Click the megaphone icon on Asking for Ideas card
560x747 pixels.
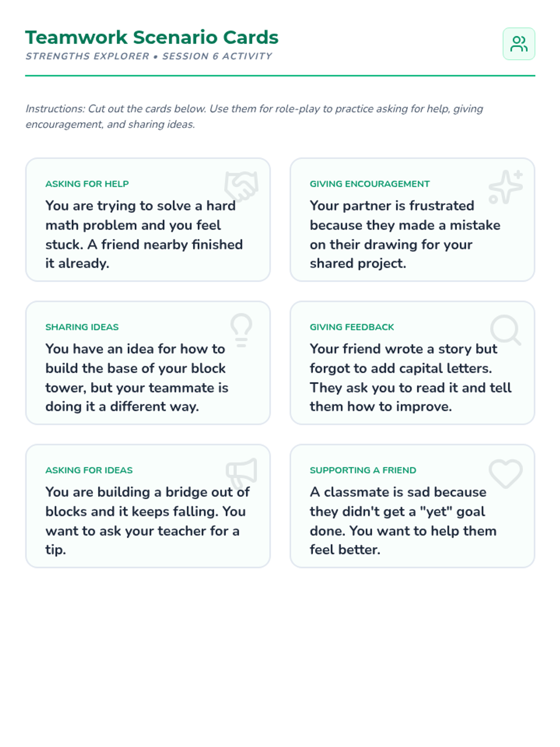[x=241, y=473]
